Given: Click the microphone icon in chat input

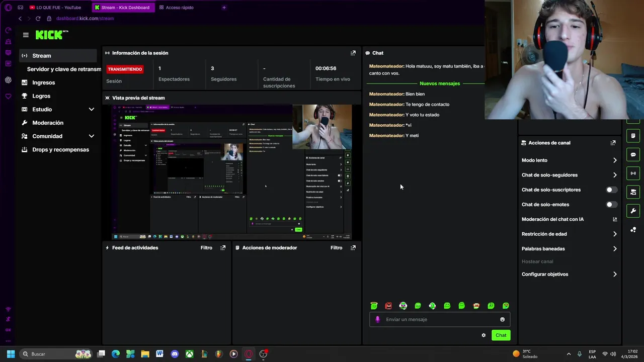Looking at the screenshot, I should [378, 319].
